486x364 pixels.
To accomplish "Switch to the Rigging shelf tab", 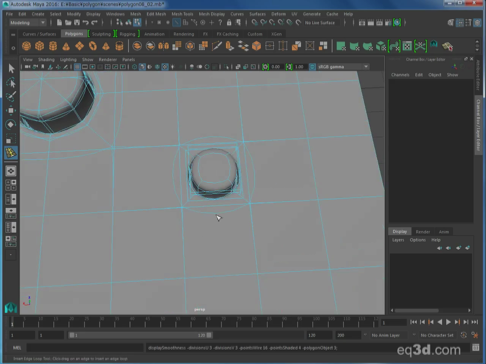I will coord(127,34).
